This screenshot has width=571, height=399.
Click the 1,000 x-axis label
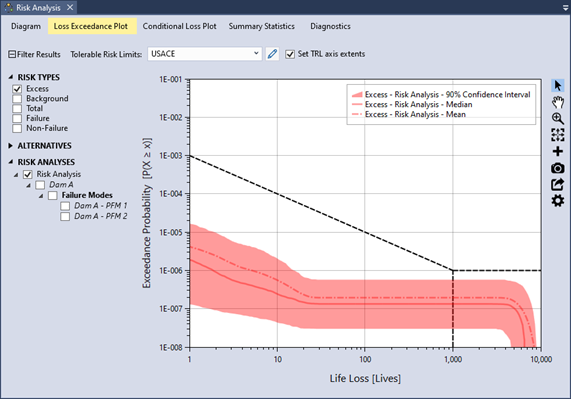pyautogui.click(x=453, y=360)
